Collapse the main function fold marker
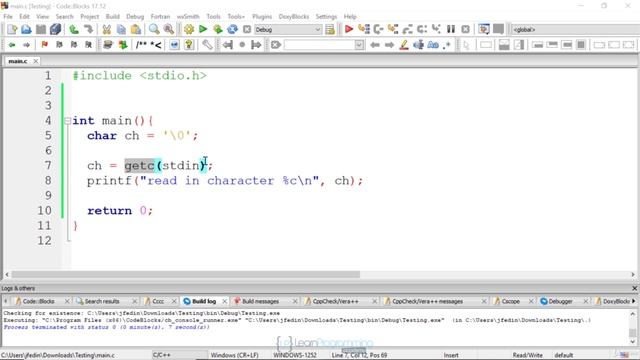Screen dimensions: 640x360 coord(67,121)
